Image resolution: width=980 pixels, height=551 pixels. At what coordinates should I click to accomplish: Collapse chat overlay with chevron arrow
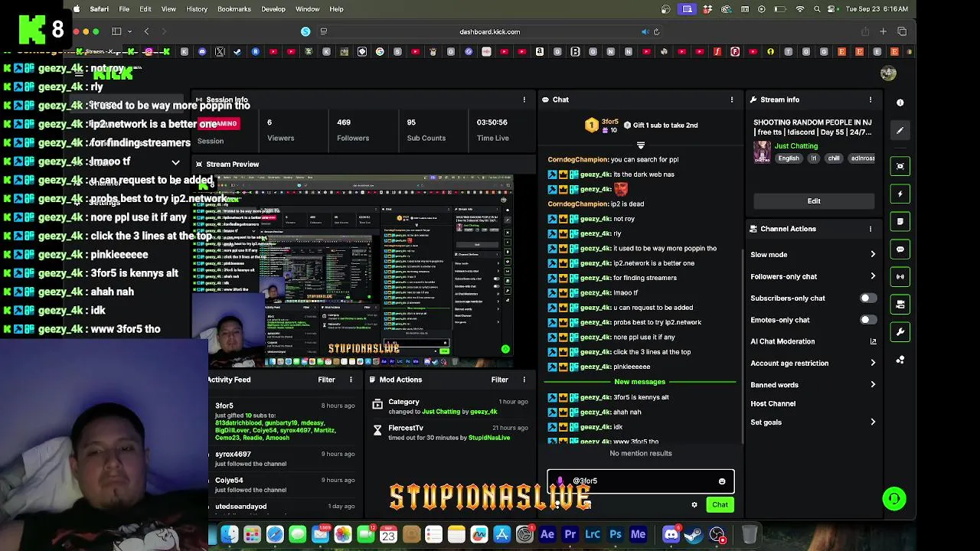click(175, 162)
